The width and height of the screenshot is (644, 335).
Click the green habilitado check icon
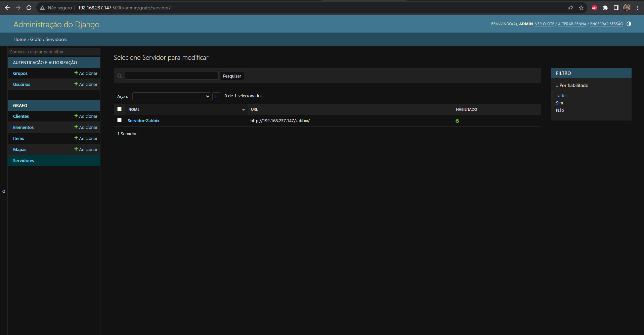(457, 121)
